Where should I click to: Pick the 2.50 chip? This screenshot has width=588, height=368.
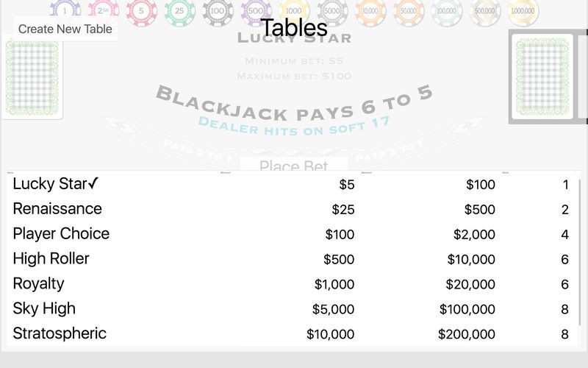tap(103, 10)
